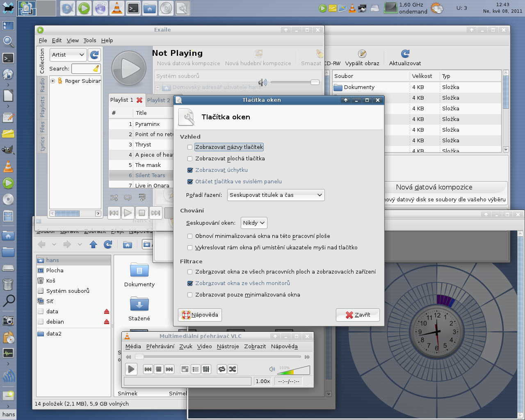
Task: Click the large play button in Exaile
Action: (x=129, y=68)
